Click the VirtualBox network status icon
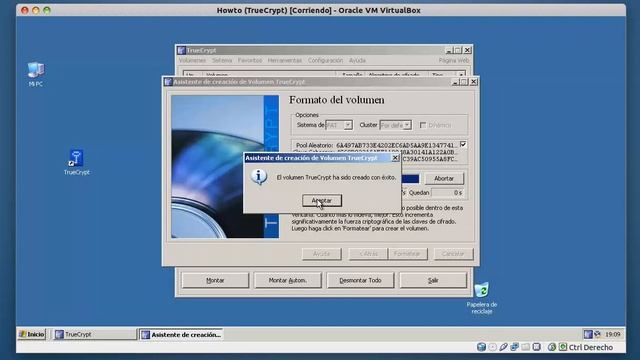The height and width of the screenshot is (360, 640). pyautogui.click(x=514, y=347)
